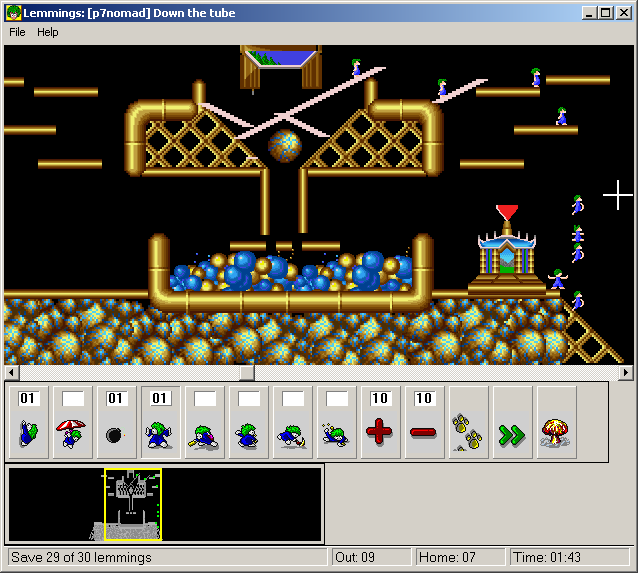The width and height of the screenshot is (638, 573).
Task: Select the Builder skill
Action: [x=204, y=422]
